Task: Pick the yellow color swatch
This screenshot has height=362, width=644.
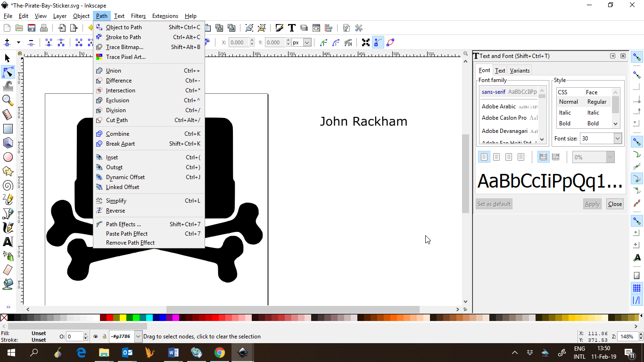Action: [x=123, y=318]
